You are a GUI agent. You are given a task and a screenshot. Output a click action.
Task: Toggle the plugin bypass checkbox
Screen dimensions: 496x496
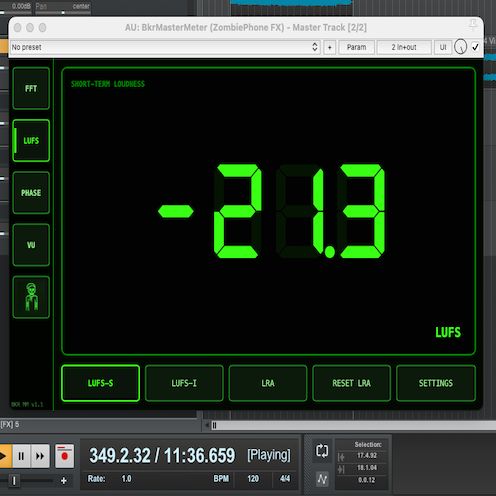click(x=475, y=47)
